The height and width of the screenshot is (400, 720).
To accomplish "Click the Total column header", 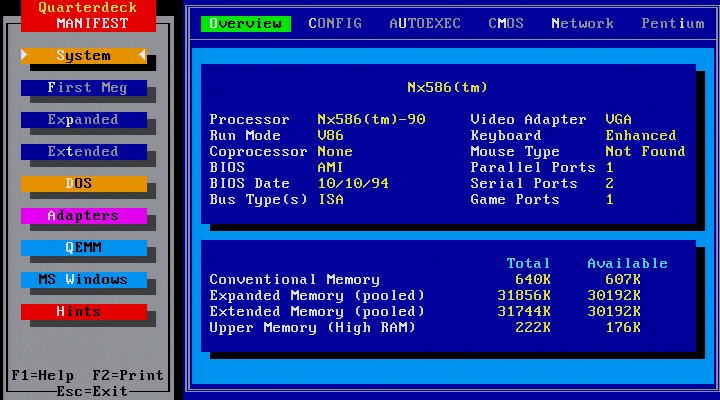I will pyautogui.click(x=529, y=264).
